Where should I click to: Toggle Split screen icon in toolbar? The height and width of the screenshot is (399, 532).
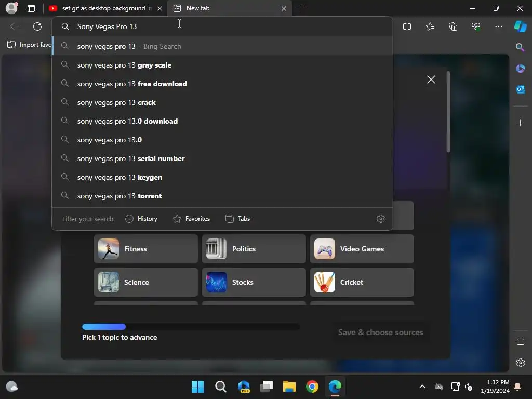pyautogui.click(x=407, y=26)
